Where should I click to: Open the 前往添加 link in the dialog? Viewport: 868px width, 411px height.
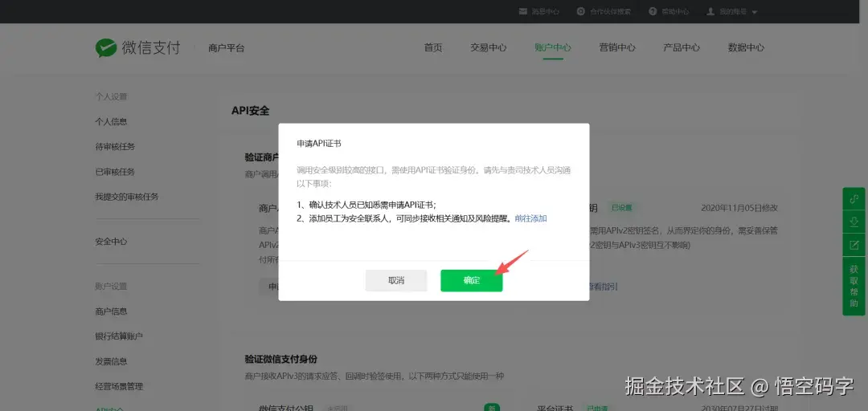(x=531, y=218)
